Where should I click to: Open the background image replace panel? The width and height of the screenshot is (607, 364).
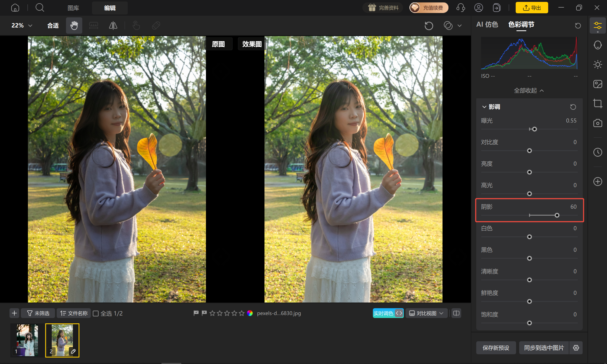pos(598,84)
